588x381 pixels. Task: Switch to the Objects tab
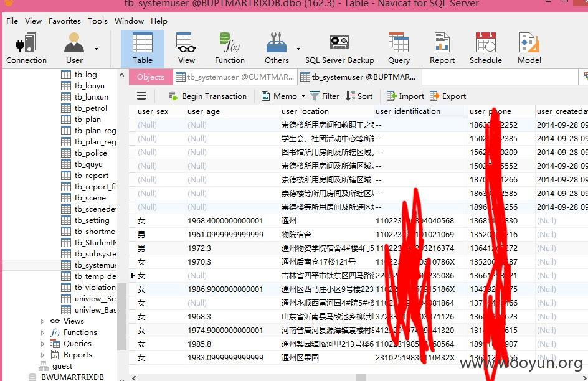coord(150,77)
